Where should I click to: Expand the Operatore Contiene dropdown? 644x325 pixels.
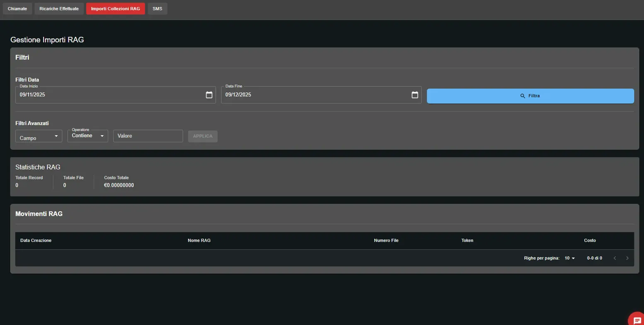click(87, 136)
